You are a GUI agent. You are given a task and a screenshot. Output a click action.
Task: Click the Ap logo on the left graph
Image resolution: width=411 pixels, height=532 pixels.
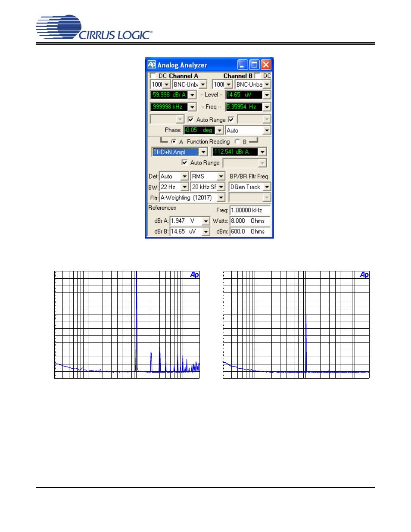pyautogui.click(x=195, y=275)
